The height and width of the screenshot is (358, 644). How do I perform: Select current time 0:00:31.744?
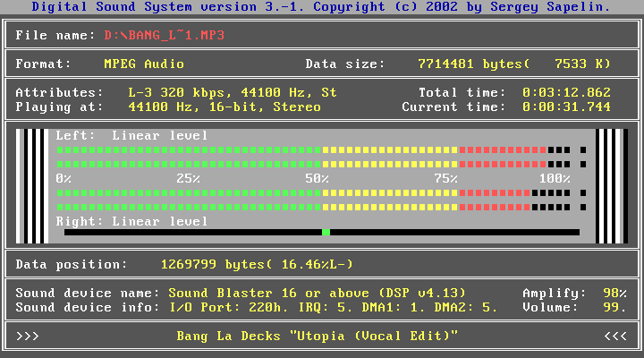pos(566,107)
